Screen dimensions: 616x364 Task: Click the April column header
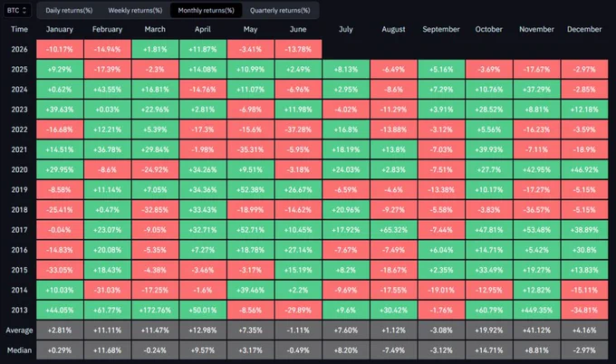[x=203, y=29]
